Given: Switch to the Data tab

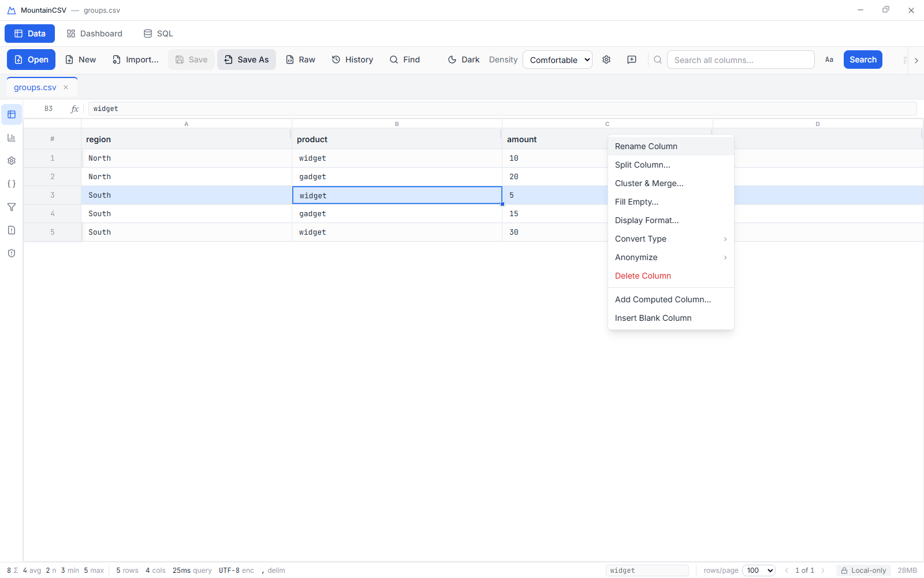Looking at the screenshot, I should pos(29,34).
